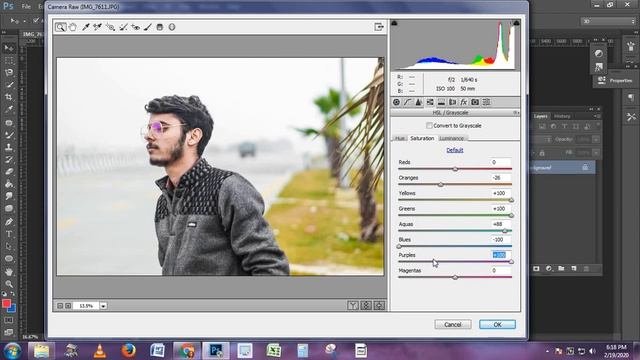Viewport: 640px width, 360px height.
Task: Click the volume icon in system tray
Action: (592, 351)
